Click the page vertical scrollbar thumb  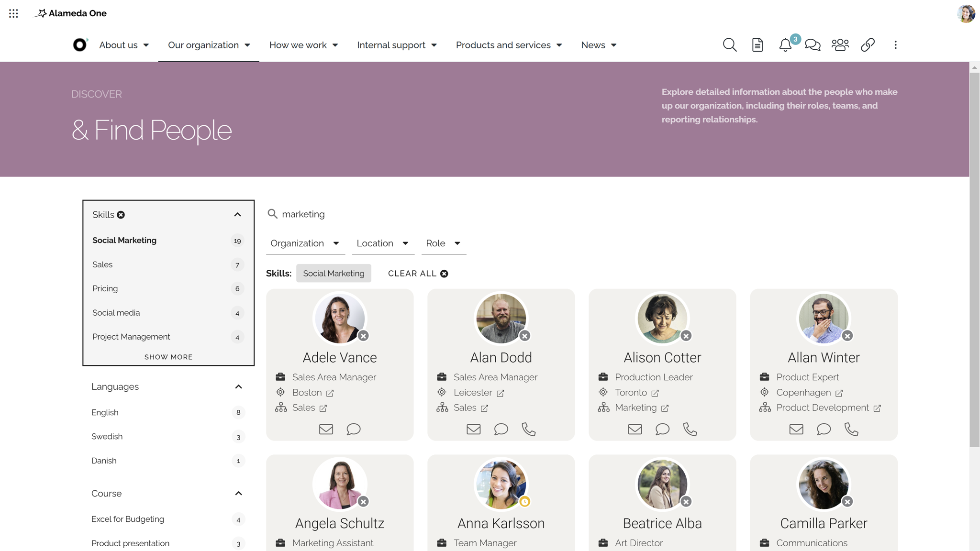[974, 260]
